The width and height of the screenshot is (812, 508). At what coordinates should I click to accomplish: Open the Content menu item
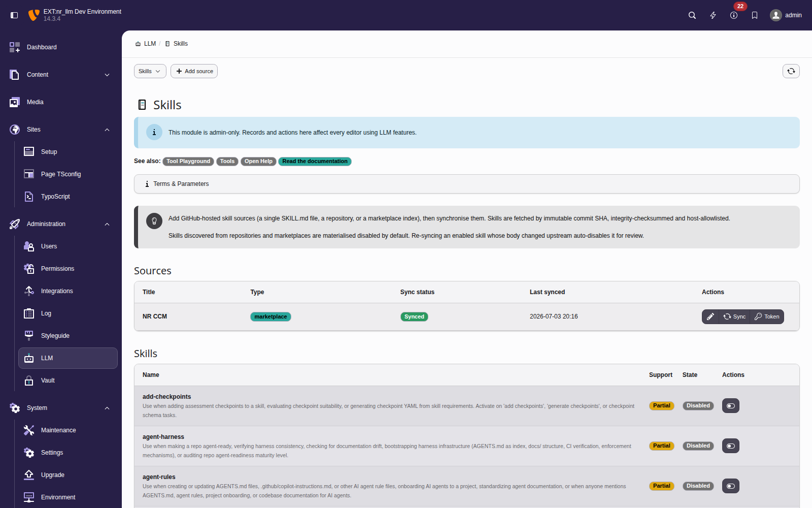(x=61, y=75)
